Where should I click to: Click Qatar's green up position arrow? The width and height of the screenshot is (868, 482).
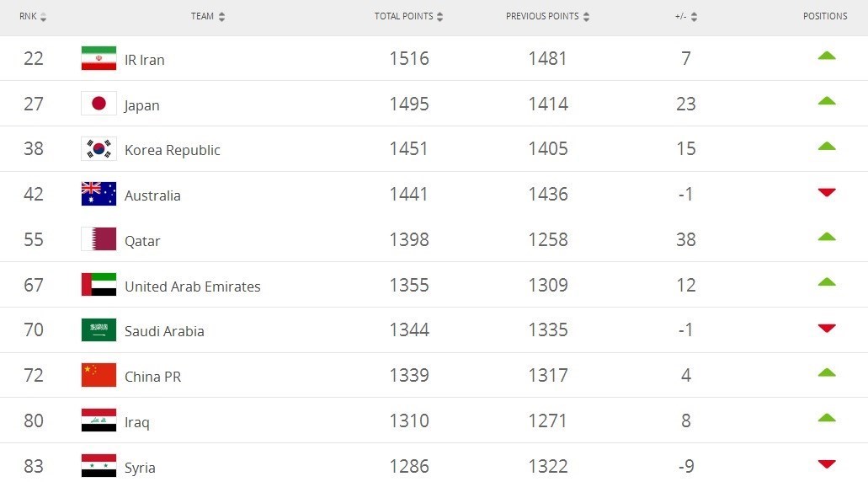tap(827, 237)
